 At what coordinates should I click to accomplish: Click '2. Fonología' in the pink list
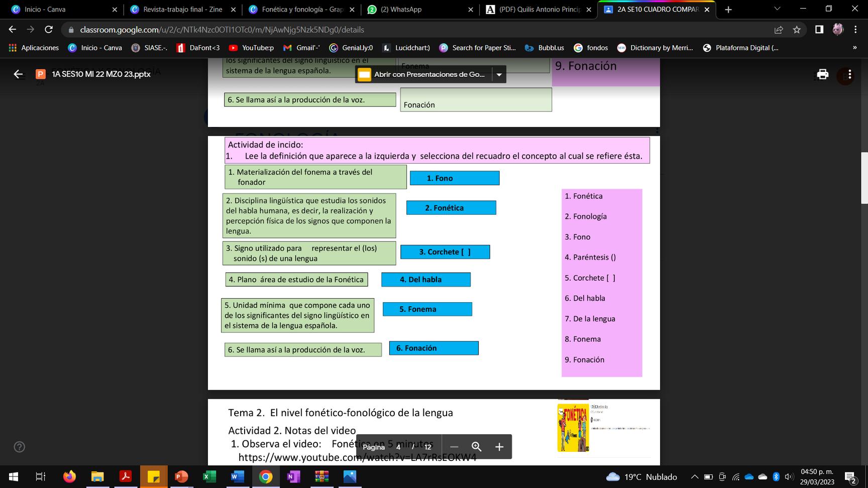pos(586,216)
